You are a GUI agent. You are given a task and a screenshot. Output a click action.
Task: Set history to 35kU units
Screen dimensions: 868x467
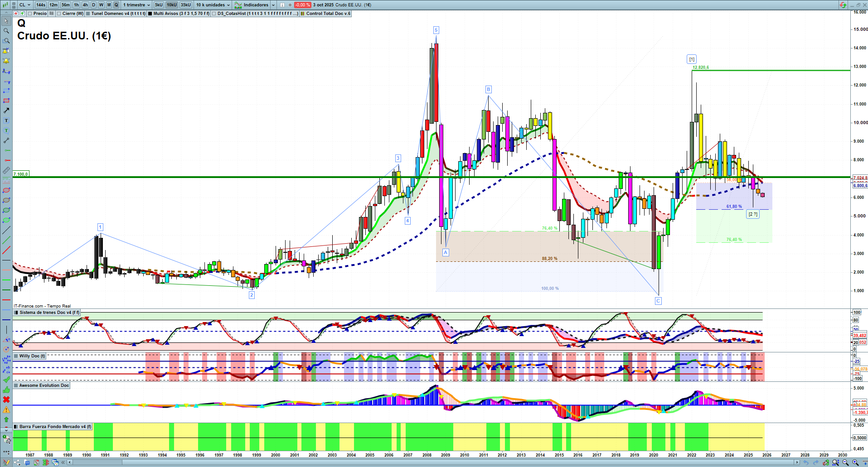tap(186, 5)
